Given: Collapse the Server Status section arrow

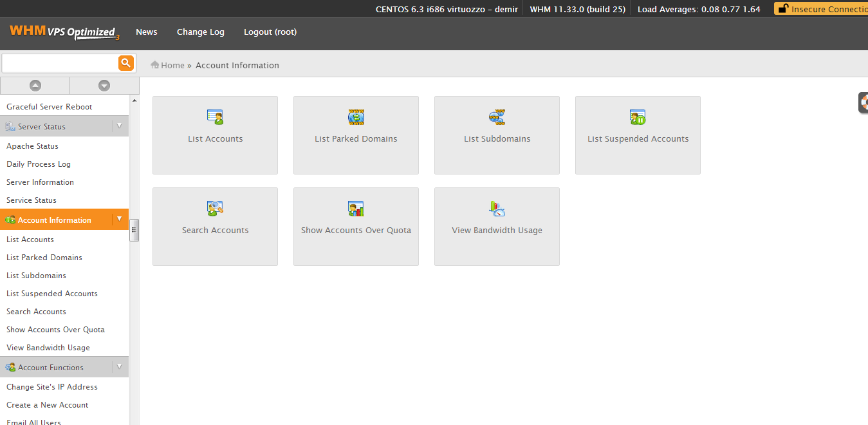Looking at the screenshot, I should [119, 126].
